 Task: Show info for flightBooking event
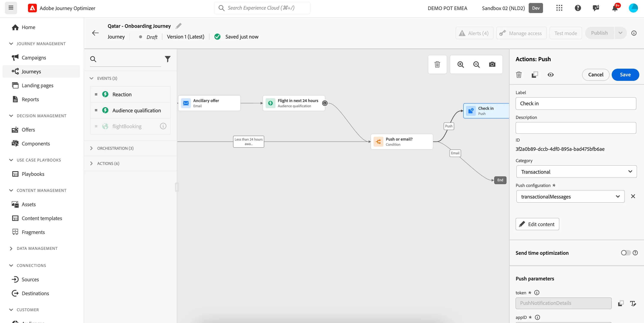[163, 126]
